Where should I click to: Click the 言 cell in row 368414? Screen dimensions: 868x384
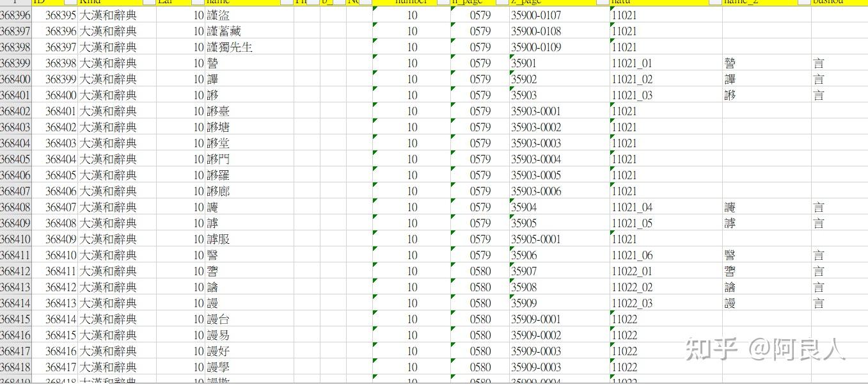pyautogui.click(x=839, y=303)
